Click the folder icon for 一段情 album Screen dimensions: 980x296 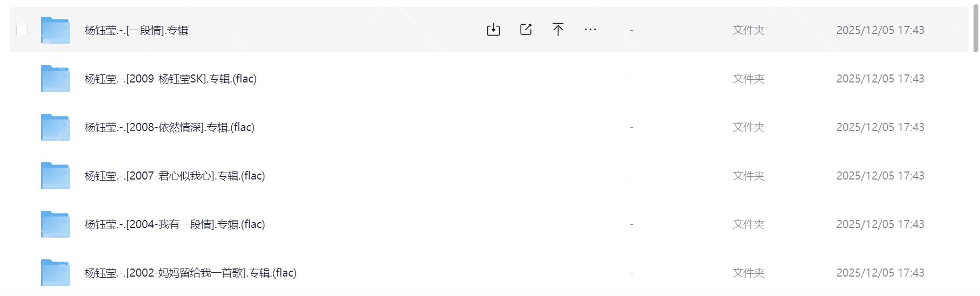click(56, 30)
